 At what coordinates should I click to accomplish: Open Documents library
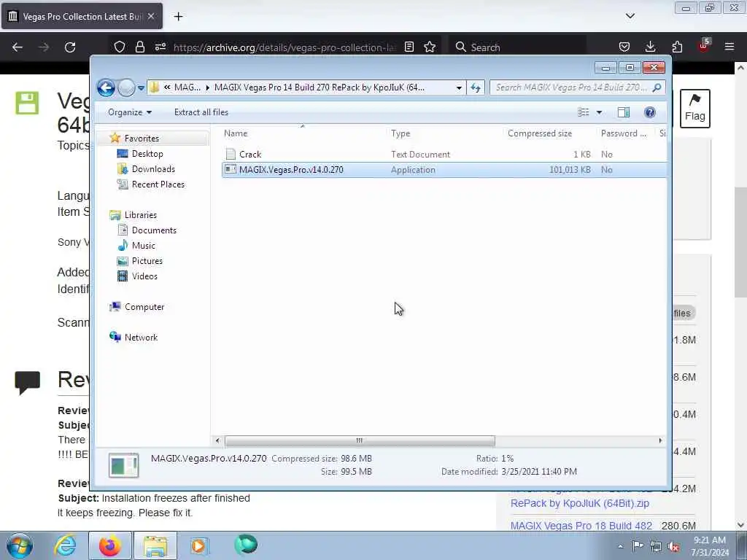pos(154,230)
